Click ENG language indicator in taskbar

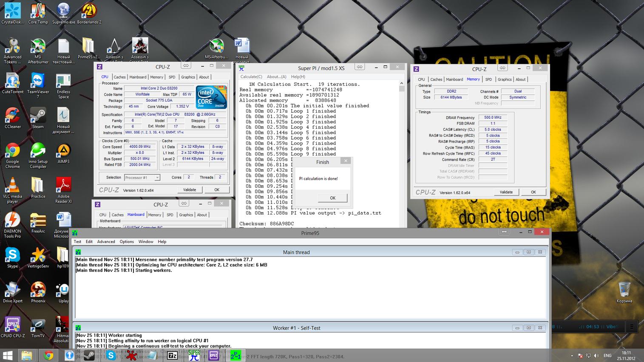(x=607, y=356)
